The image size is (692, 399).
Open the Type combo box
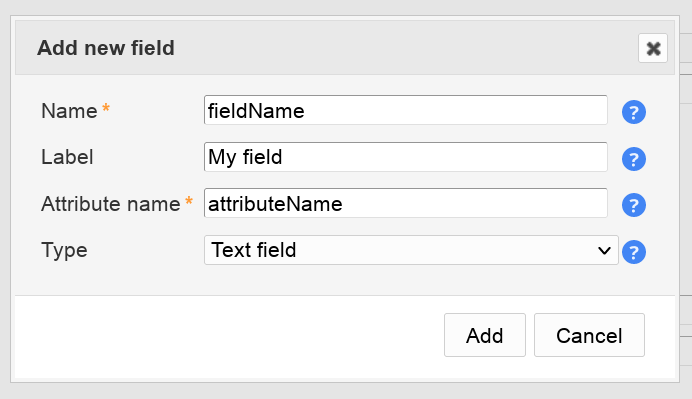pyautogui.click(x=411, y=250)
